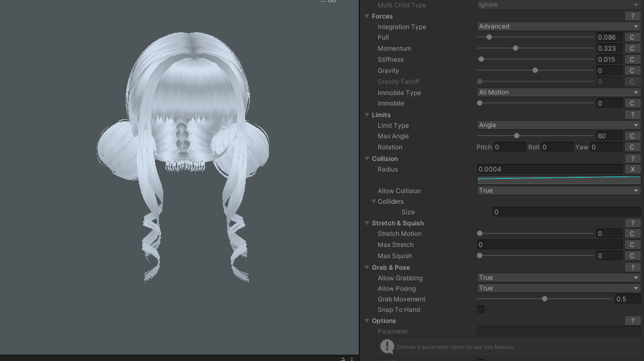Open help for the Forces section
644x361 pixels.
coord(632,16)
